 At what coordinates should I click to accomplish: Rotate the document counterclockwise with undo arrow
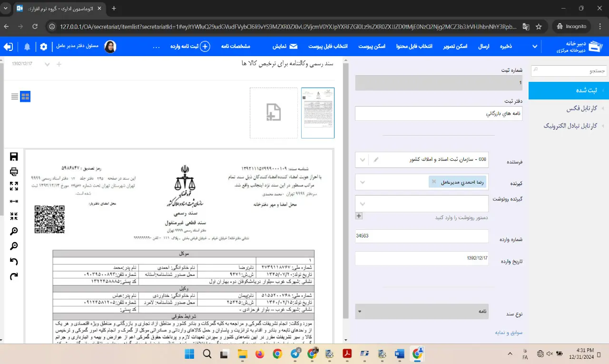[x=14, y=261]
